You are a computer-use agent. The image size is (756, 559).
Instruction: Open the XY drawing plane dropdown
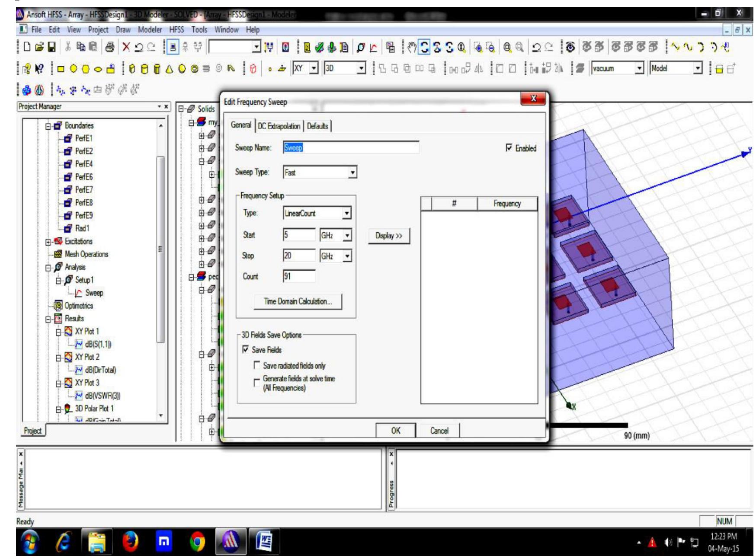(x=314, y=68)
